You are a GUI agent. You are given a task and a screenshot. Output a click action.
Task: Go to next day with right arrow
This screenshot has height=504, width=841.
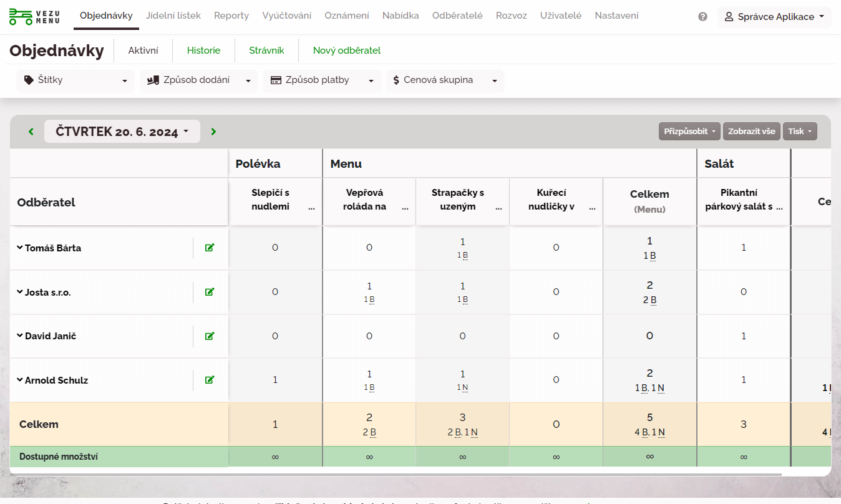click(x=213, y=132)
